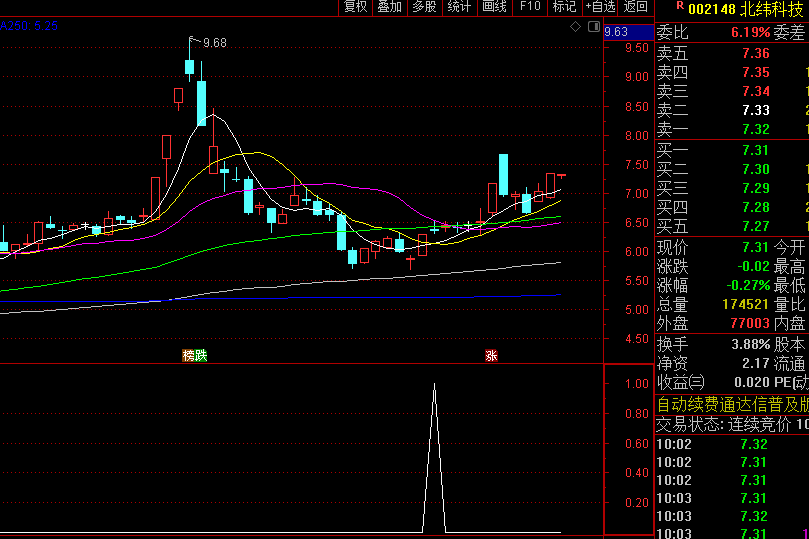The width and height of the screenshot is (809, 539).
Task: Select the 买一 bid price 7.31
Action: click(755, 150)
